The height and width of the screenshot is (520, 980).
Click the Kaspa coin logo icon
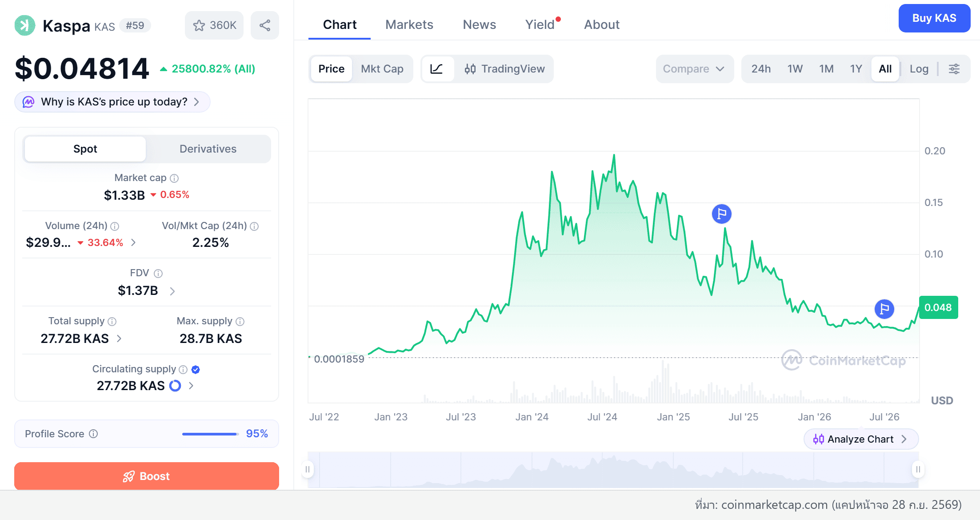tap(25, 25)
